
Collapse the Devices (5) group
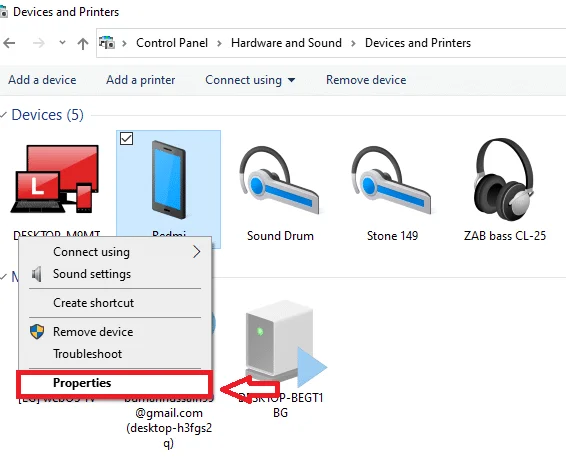pos(4,115)
